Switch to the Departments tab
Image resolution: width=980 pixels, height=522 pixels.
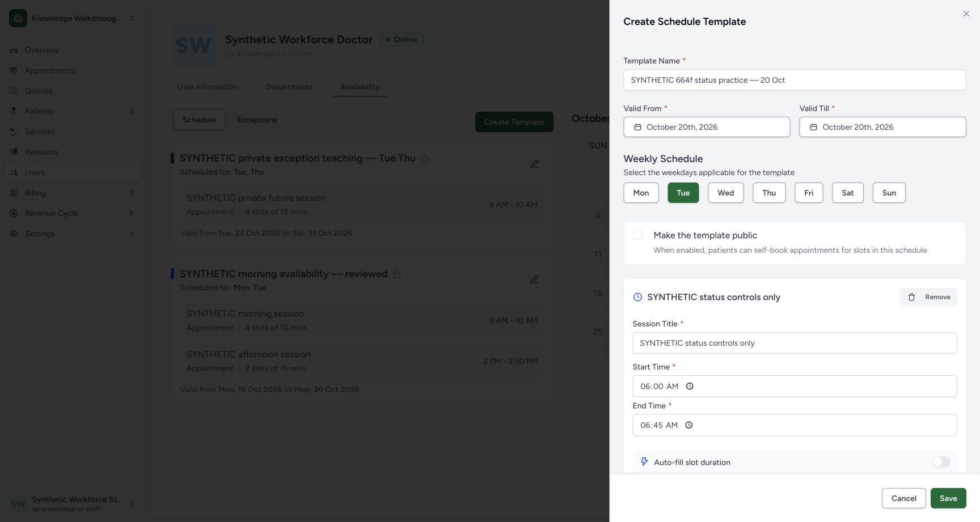(289, 87)
